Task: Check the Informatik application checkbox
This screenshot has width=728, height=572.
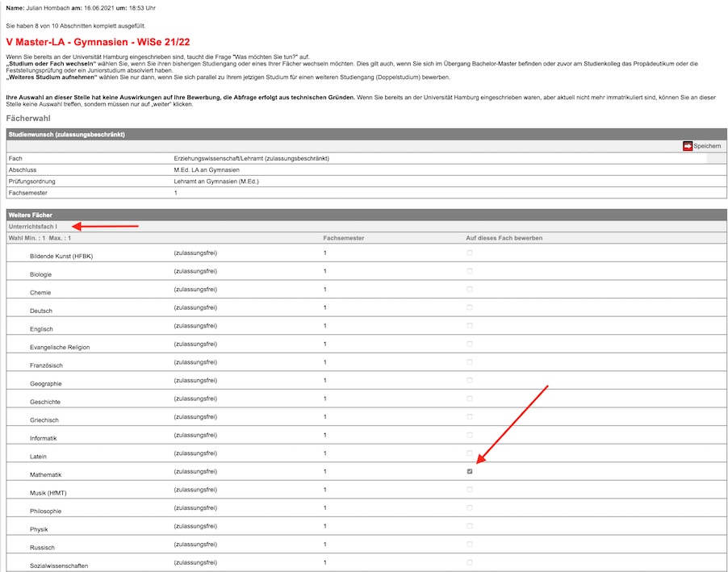Action: click(x=470, y=435)
